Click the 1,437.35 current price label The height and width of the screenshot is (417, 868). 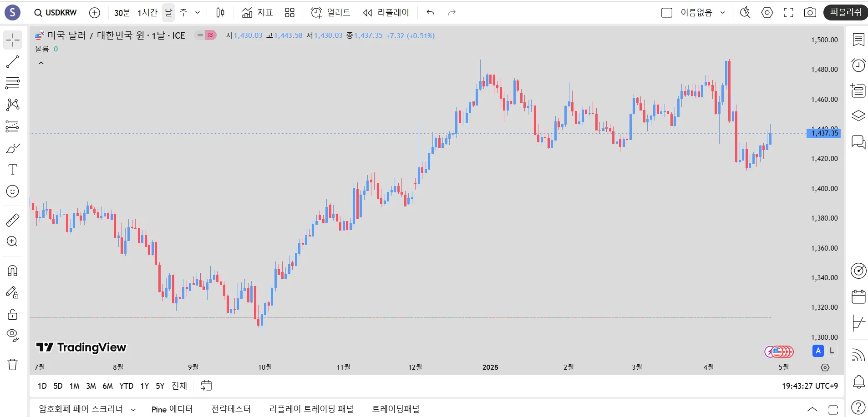(824, 133)
